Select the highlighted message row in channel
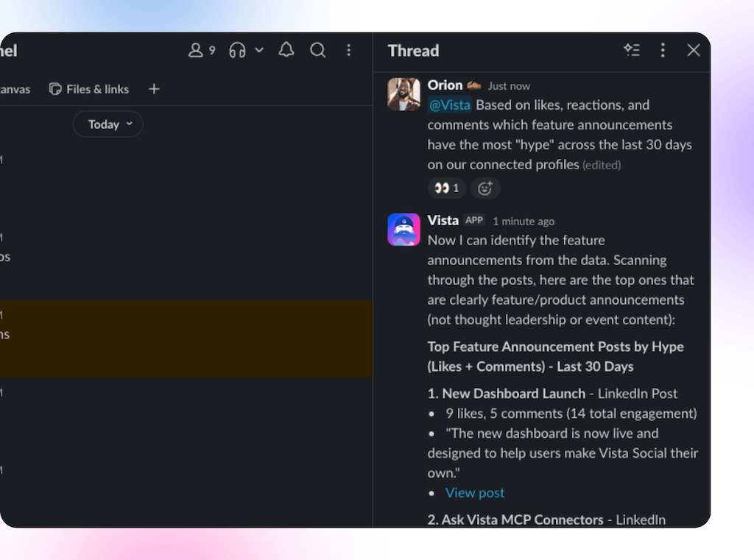This screenshot has height=560, width=754. [186, 339]
